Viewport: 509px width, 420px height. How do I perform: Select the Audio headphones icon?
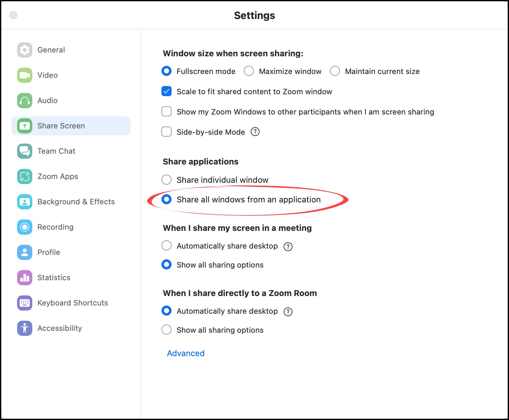tap(25, 101)
